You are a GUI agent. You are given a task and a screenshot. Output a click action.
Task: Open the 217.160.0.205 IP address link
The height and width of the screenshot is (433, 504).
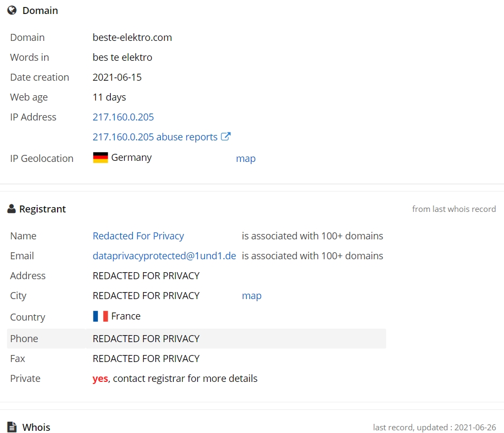[123, 117]
